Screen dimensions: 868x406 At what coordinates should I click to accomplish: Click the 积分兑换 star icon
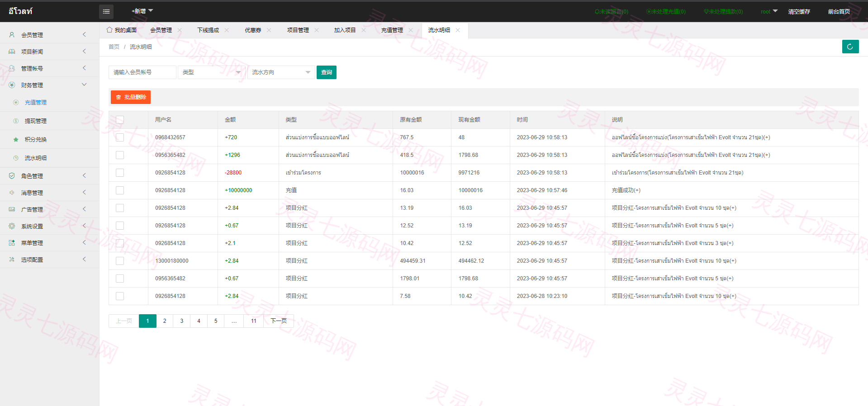point(16,140)
